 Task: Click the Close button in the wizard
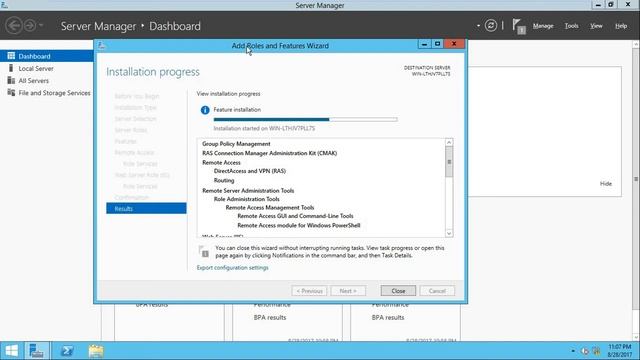click(x=398, y=291)
